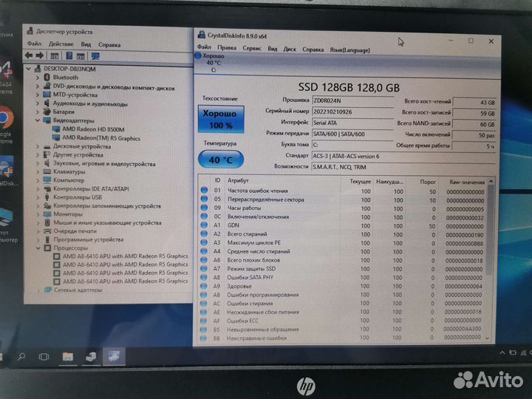Click the Прошивка field ZD0R024N
This screenshot has width=532, height=399.
[352, 100]
